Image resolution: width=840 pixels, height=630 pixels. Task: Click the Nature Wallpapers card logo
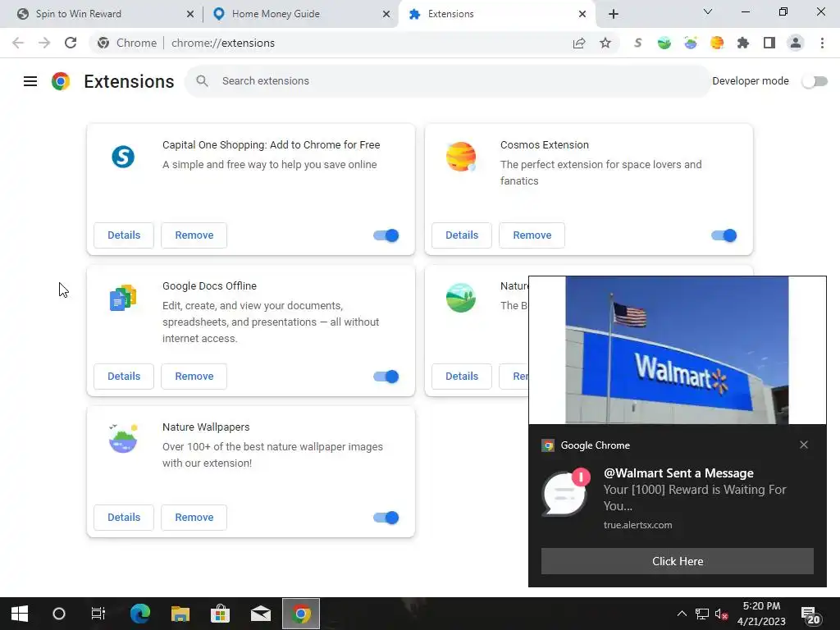click(123, 438)
